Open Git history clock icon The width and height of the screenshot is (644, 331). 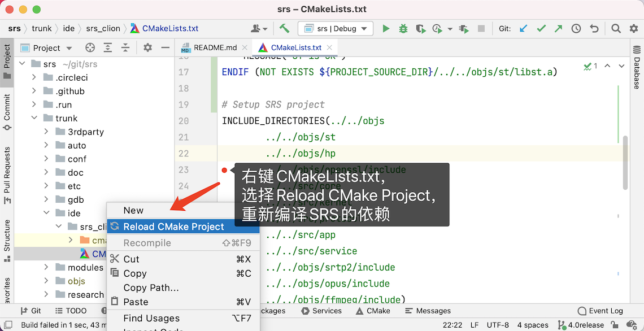point(576,28)
